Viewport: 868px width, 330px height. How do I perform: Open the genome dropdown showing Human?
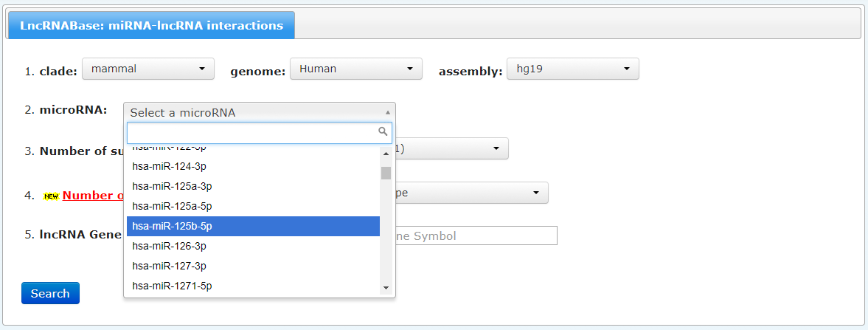click(x=356, y=69)
